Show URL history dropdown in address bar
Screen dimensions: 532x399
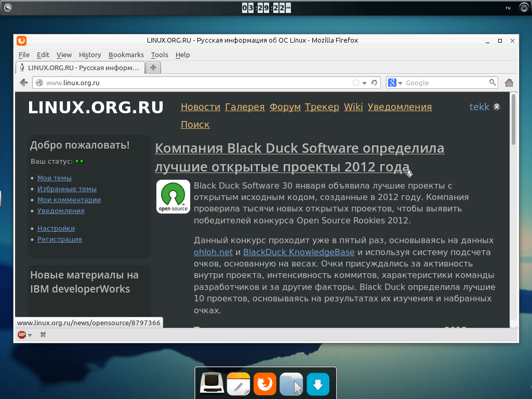tap(365, 83)
